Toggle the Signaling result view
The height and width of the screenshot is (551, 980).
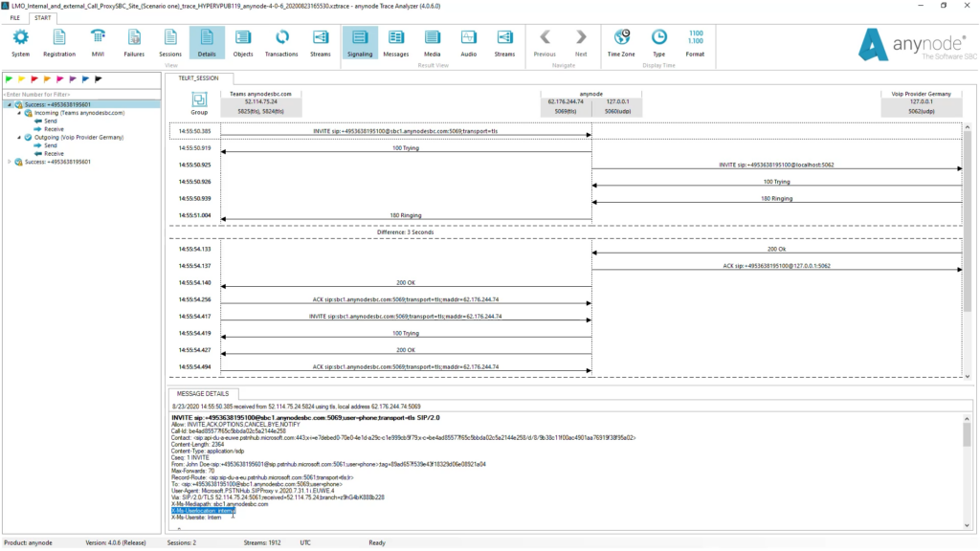[360, 42]
